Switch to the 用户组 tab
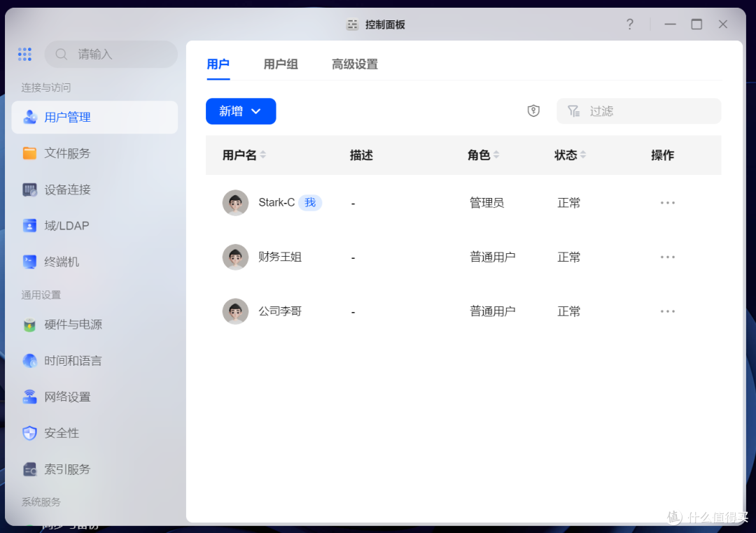 click(281, 64)
